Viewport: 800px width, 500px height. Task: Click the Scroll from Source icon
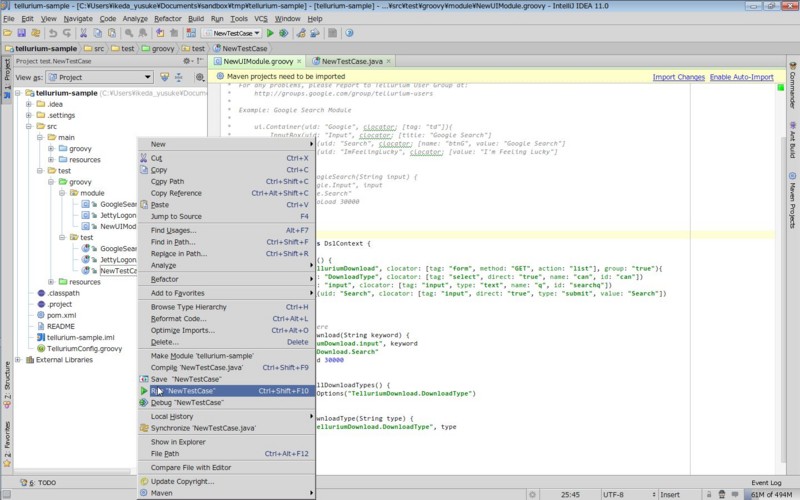pyautogui.click(x=164, y=77)
